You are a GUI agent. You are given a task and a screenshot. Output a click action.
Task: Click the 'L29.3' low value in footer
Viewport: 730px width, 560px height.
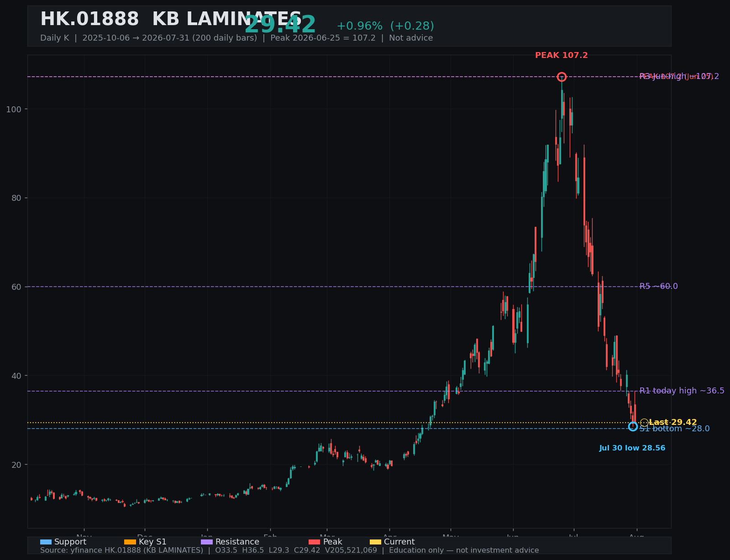pyautogui.click(x=279, y=550)
